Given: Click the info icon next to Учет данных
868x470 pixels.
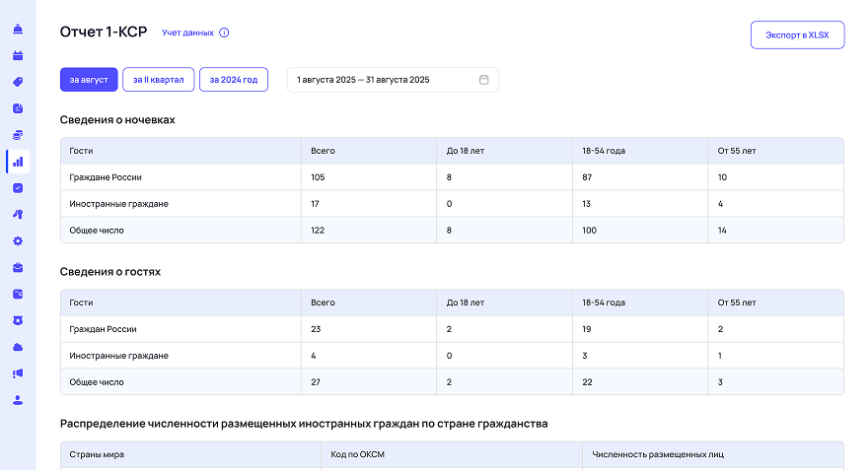Looking at the screenshot, I should pos(224,33).
